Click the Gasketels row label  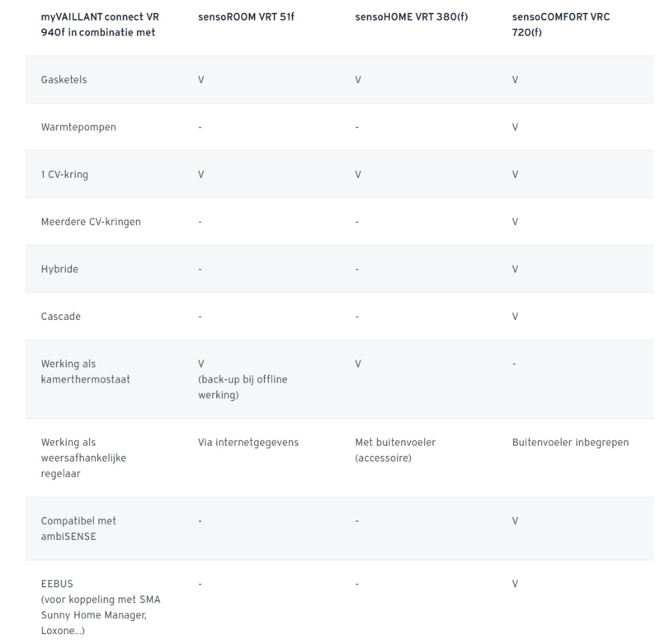[64, 79]
